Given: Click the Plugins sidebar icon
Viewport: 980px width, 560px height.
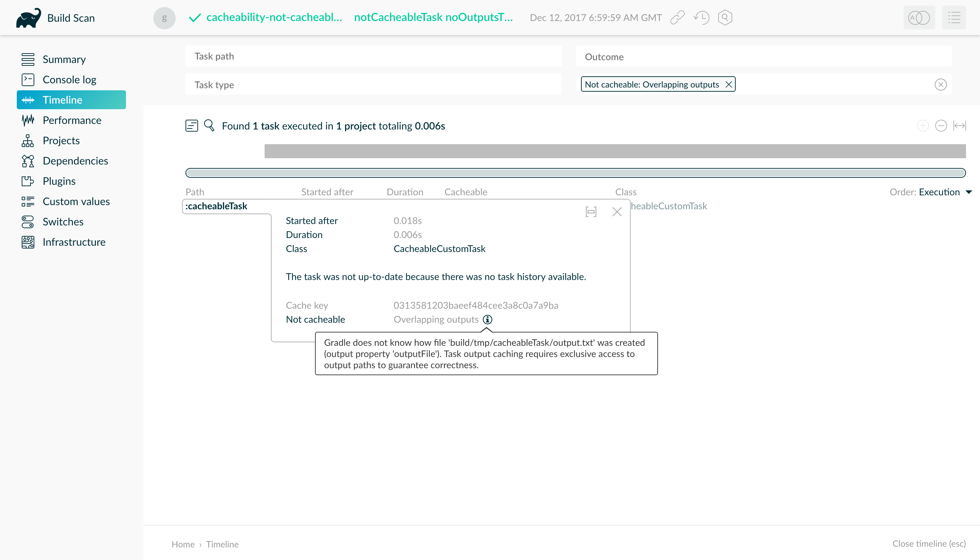Looking at the screenshot, I should [x=28, y=180].
